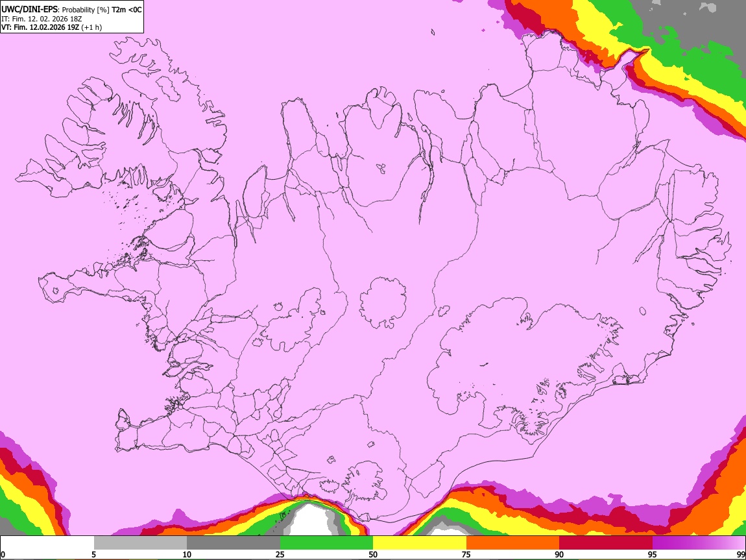Viewport: 746px width, 560px height.
Task: Click the white 0-5% legend swatch
Action: pyautogui.click(x=47, y=542)
